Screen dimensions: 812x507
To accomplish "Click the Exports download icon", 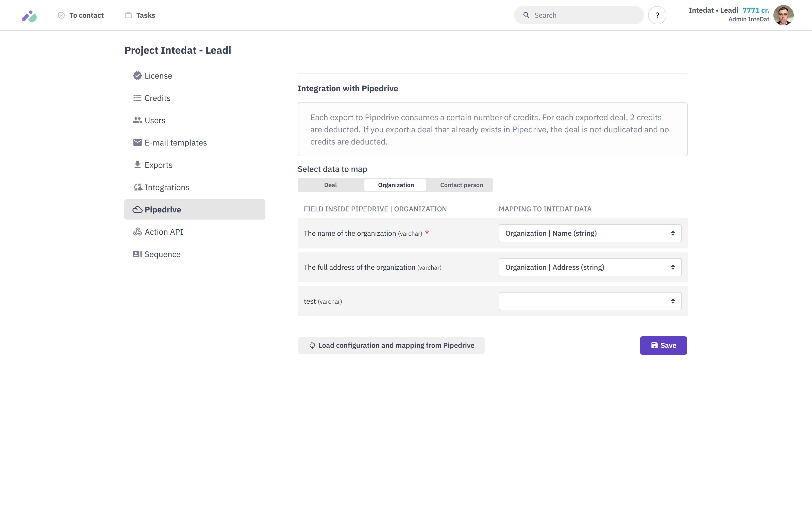I will (x=137, y=165).
